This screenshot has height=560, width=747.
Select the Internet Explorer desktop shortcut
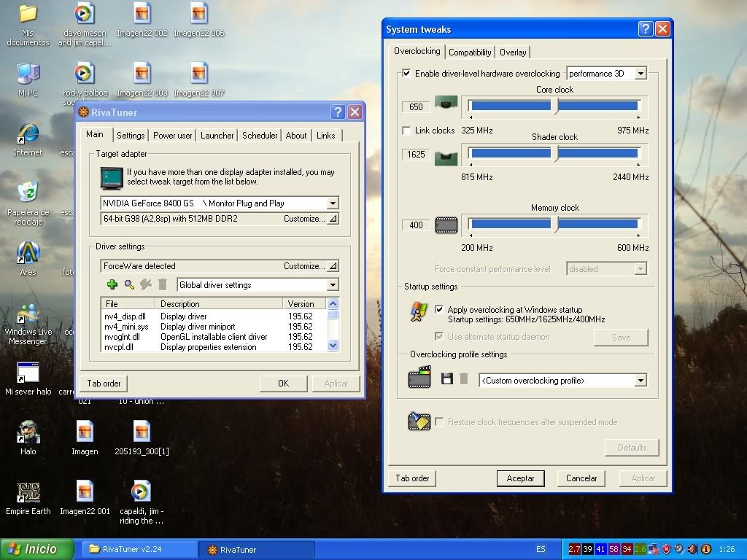(x=28, y=139)
